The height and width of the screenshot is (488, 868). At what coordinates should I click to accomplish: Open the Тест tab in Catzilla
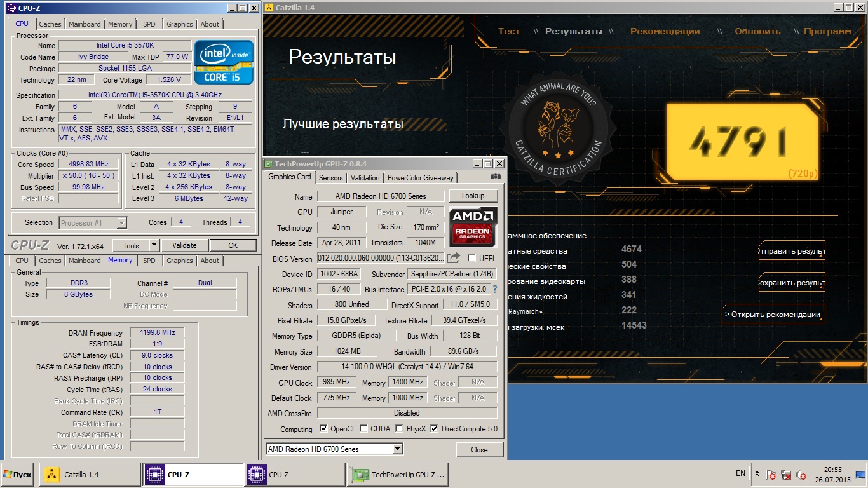click(x=509, y=31)
